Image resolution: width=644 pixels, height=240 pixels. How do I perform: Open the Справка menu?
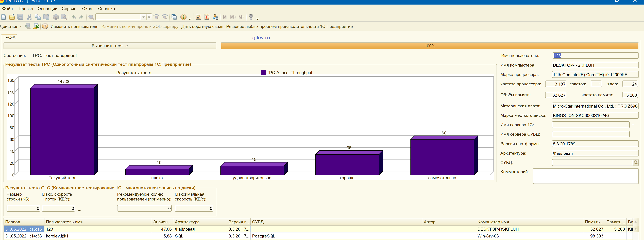107,9
